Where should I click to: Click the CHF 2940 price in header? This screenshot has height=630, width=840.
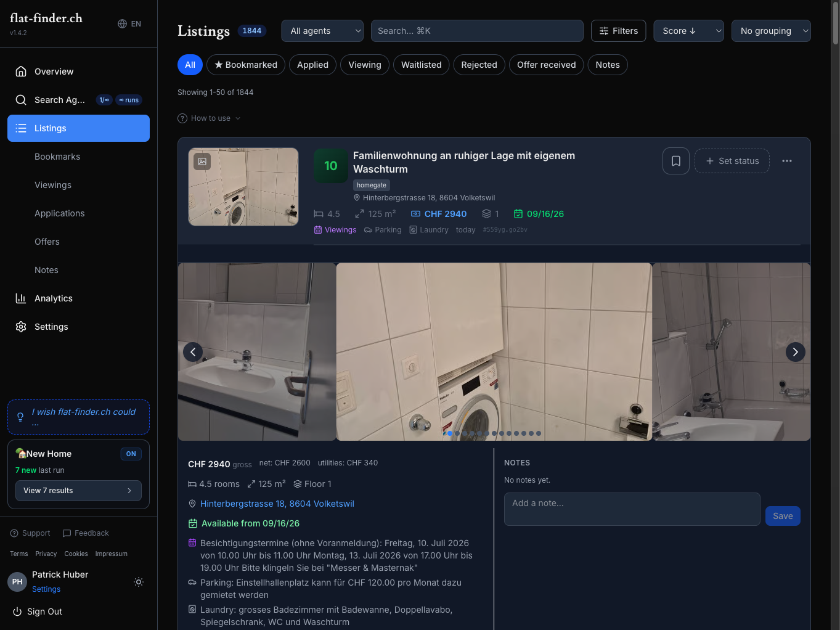(439, 214)
